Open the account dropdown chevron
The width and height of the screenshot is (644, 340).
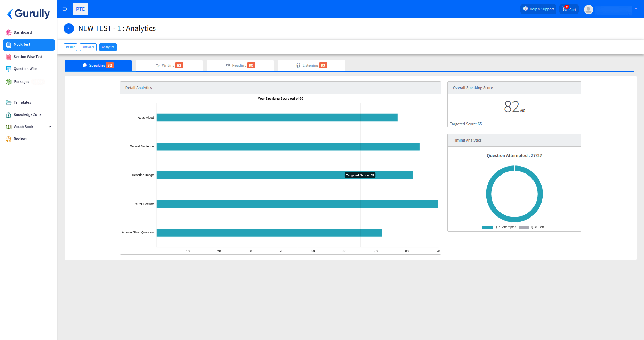click(x=636, y=9)
